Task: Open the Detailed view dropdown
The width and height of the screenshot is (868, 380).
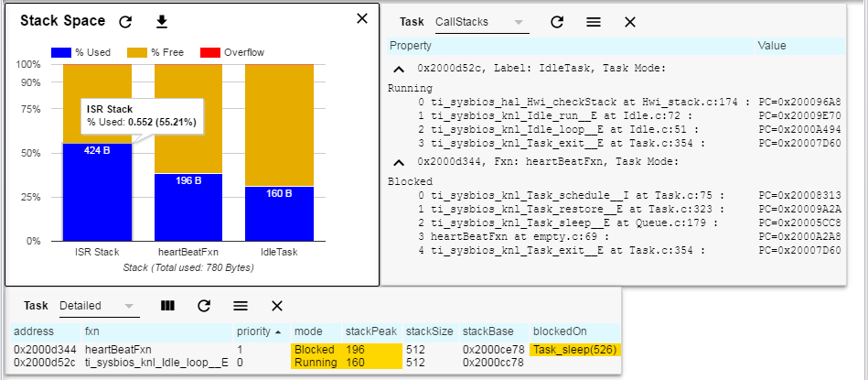Action: click(x=98, y=306)
